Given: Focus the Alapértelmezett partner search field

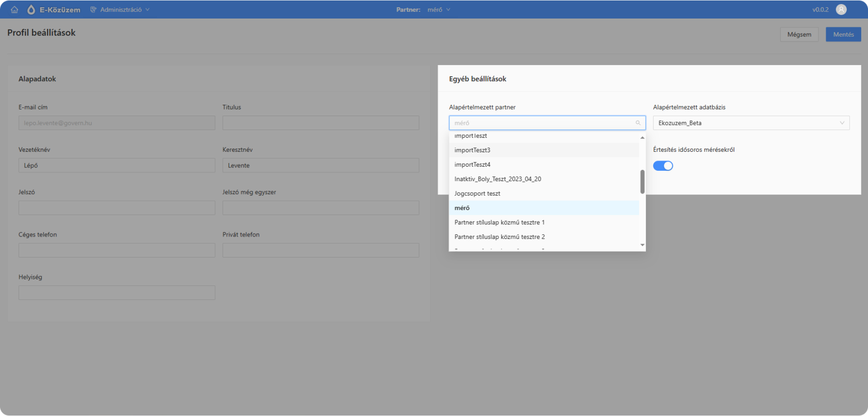Looking at the screenshot, I should [x=542, y=123].
